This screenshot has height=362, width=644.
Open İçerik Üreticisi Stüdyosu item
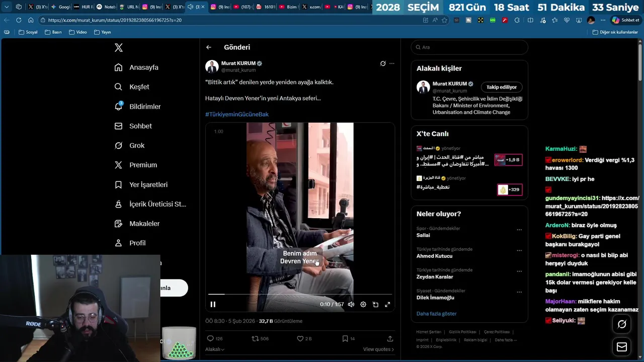pyautogui.click(x=150, y=204)
